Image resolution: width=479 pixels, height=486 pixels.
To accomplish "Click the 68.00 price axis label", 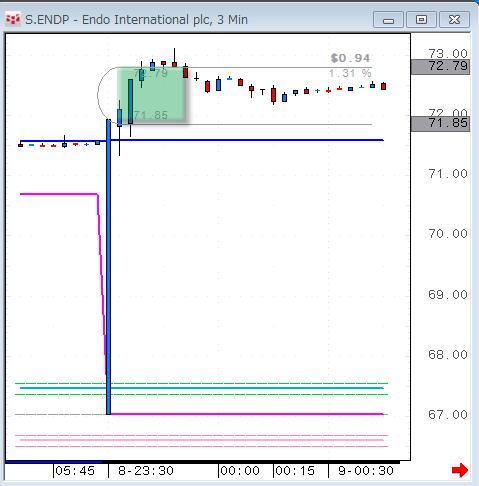I will click(448, 355).
